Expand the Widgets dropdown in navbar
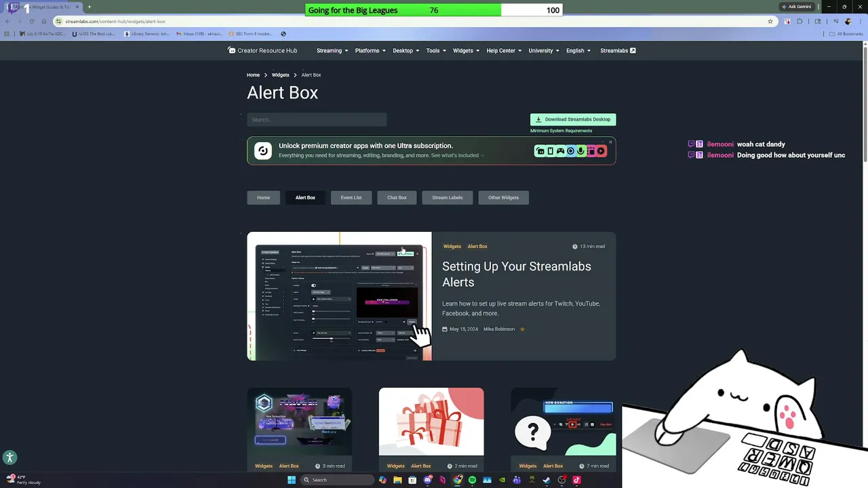868x488 pixels. 466,50
